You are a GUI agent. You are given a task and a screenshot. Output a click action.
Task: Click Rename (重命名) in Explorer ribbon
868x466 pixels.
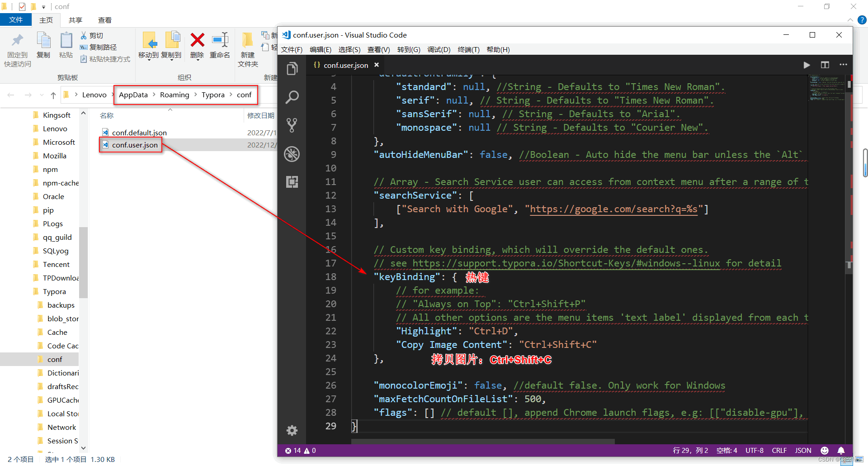(220, 45)
